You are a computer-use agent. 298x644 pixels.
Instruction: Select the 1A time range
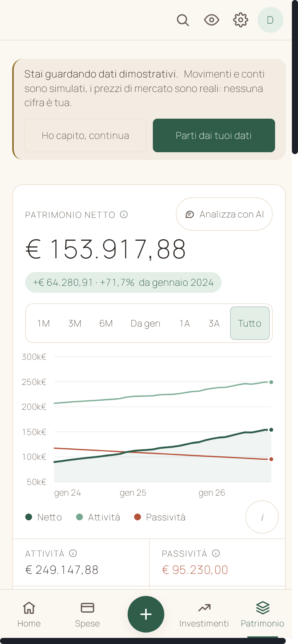[x=185, y=324]
